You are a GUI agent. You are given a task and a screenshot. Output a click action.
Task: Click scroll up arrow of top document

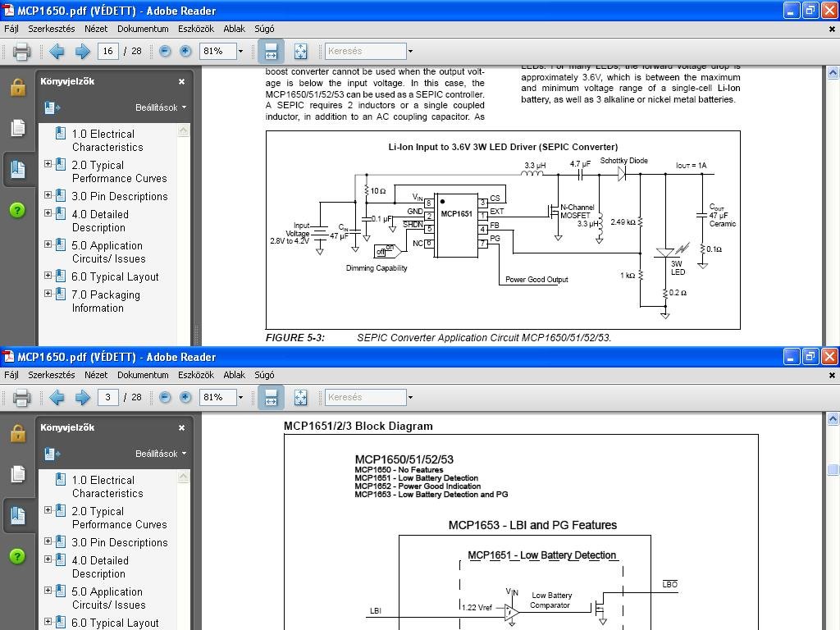tap(833, 72)
